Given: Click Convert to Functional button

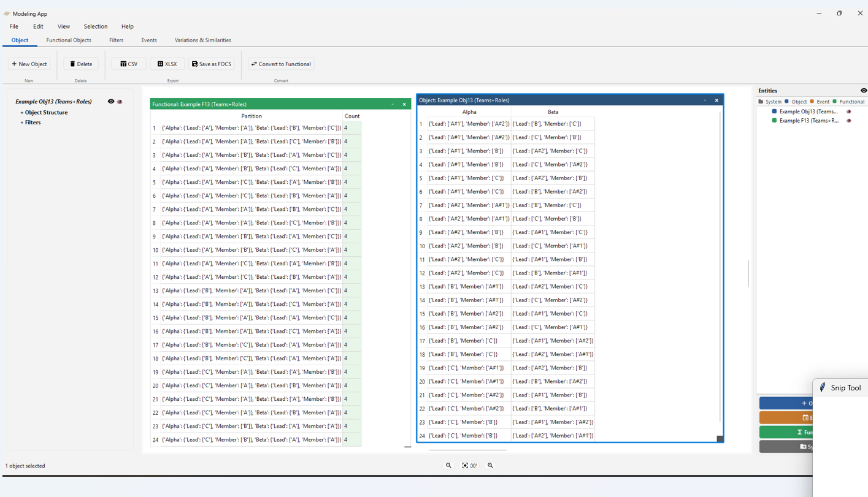Looking at the screenshot, I should (x=281, y=64).
